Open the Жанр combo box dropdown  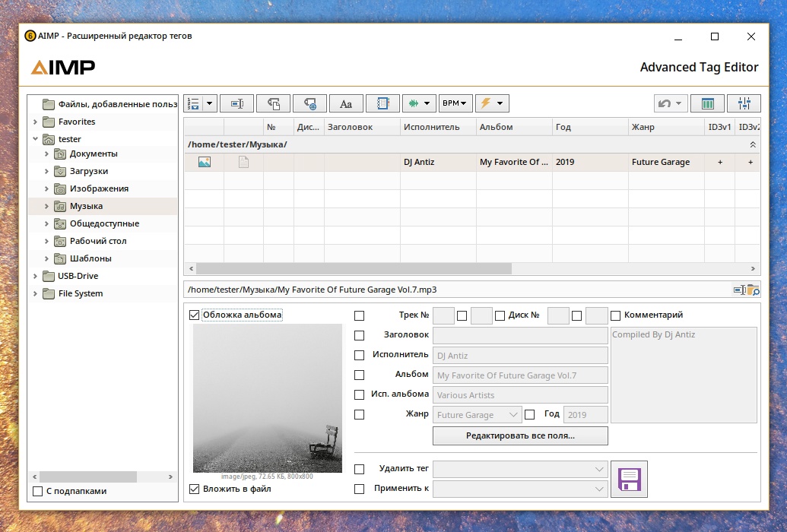(x=513, y=415)
